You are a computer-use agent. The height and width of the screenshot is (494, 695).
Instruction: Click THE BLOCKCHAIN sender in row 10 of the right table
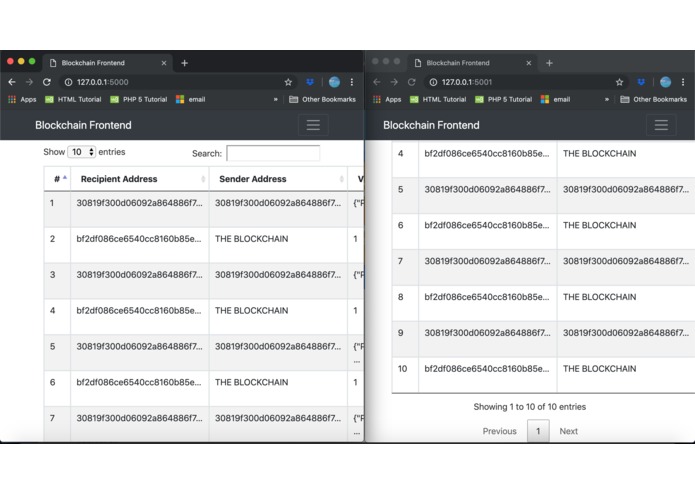(x=599, y=369)
